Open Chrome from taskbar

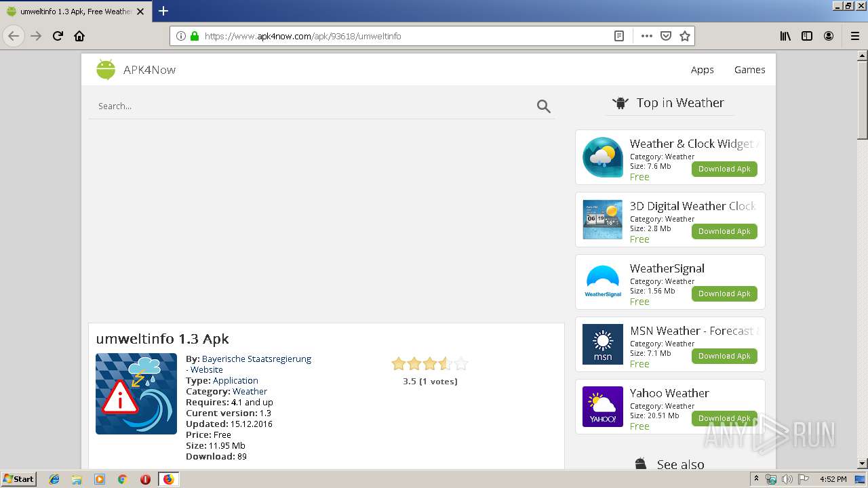[x=122, y=479]
